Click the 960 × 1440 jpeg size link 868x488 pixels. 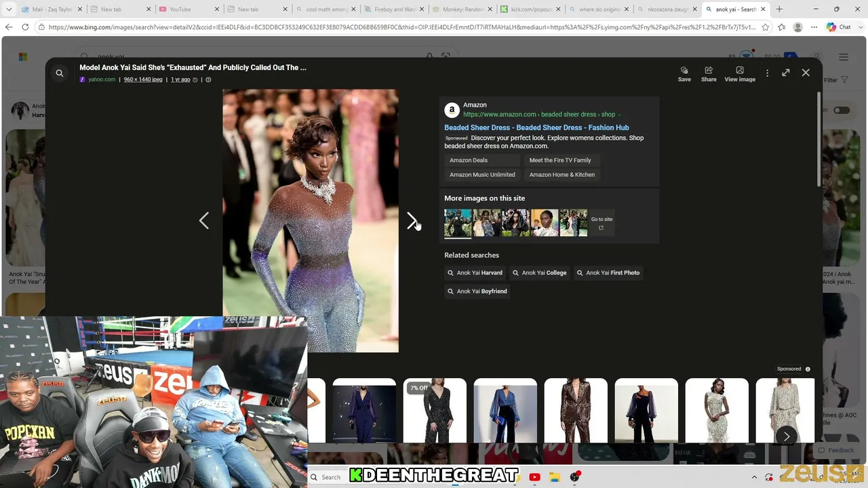[143, 80]
